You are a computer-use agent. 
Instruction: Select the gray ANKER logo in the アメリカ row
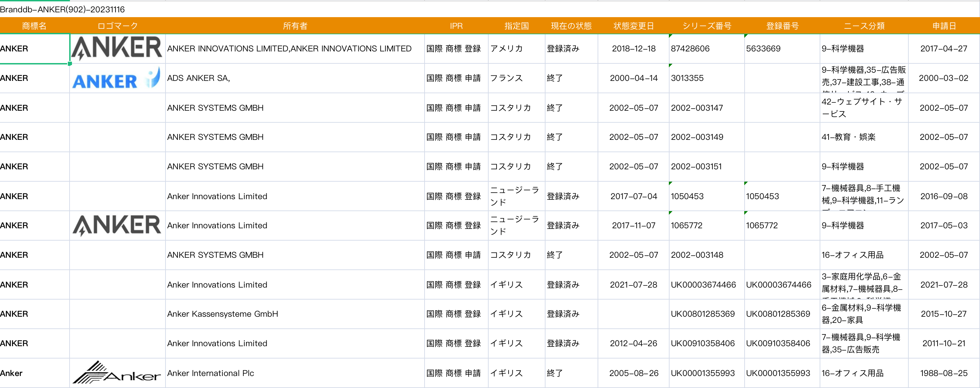(117, 48)
